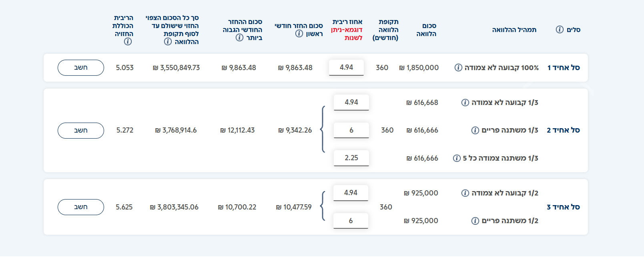Screen dimensions: 644x266
Task: Show info for 1/3 משתנה צמודה כל 5
Action: click(x=457, y=158)
